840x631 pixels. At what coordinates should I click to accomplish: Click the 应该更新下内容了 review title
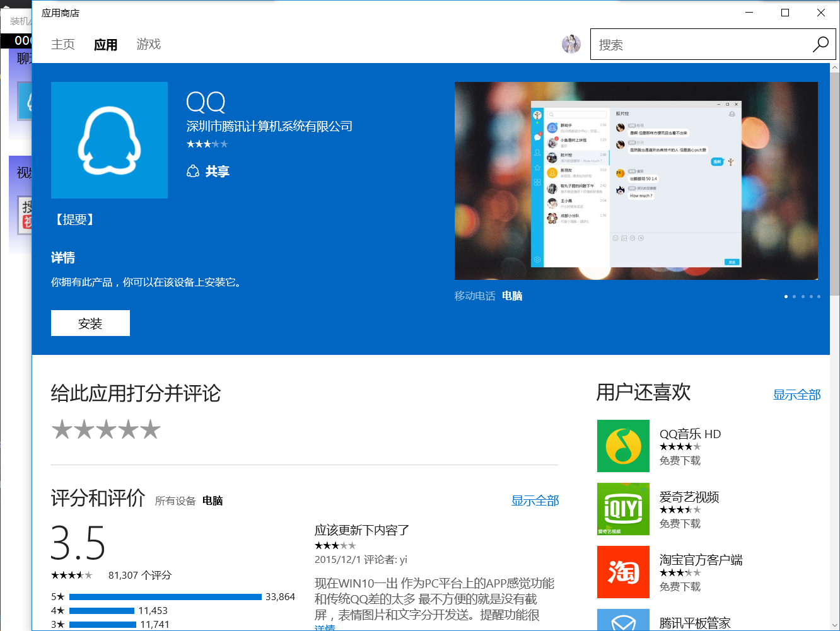coord(362,530)
